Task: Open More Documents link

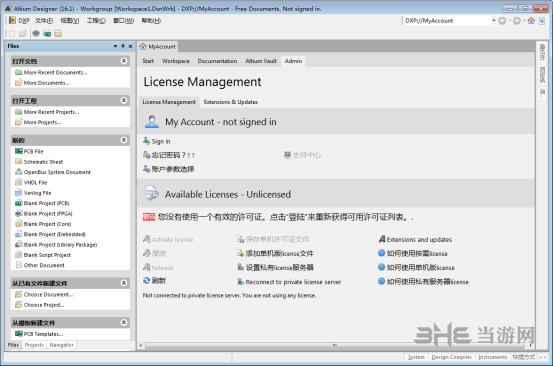Action: coord(46,83)
